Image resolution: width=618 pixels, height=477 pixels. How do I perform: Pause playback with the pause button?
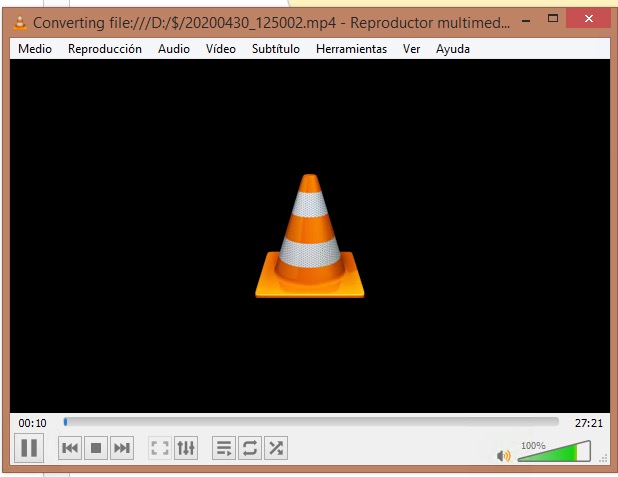(29, 448)
